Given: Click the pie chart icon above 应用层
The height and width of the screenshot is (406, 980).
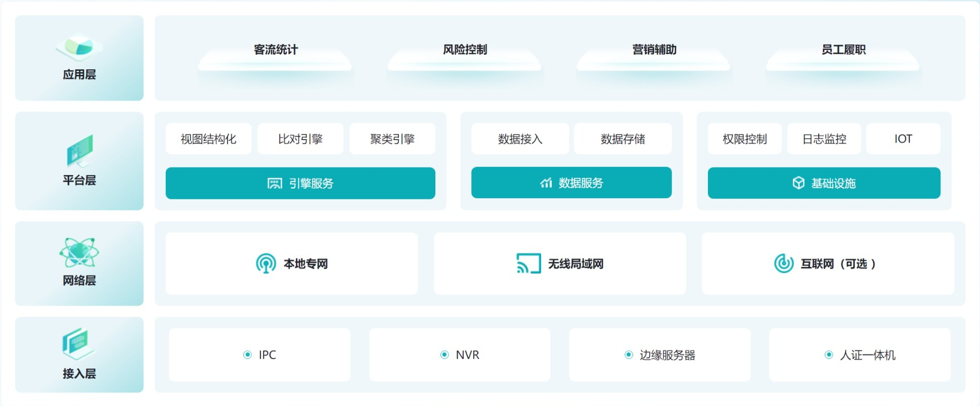Looking at the screenshot, I should coord(79,47).
